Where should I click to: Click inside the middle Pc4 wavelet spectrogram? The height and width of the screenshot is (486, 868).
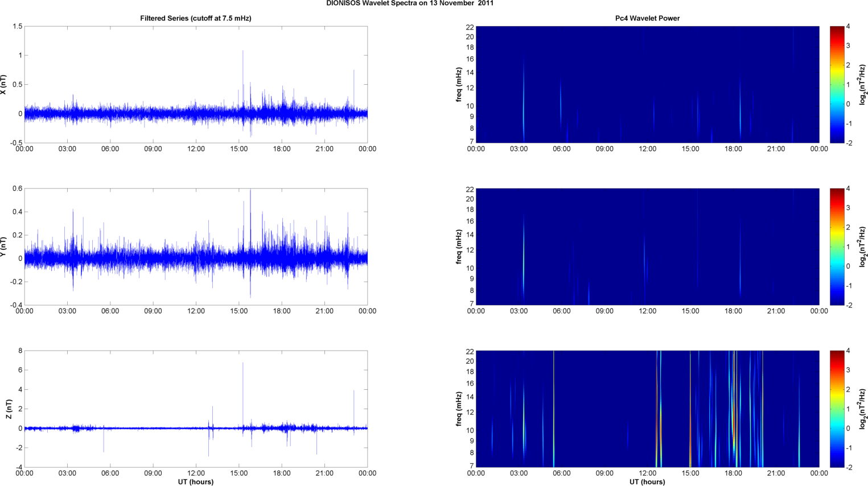(647, 246)
